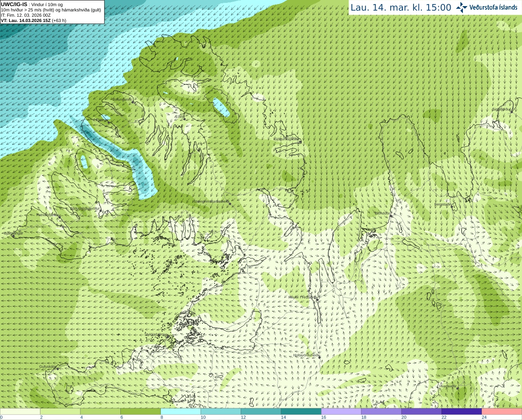Click the 'IT: Fim. 12. 03. 2026 00Z' line
The height and width of the screenshot is (420, 522).
[x=26, y=15]
